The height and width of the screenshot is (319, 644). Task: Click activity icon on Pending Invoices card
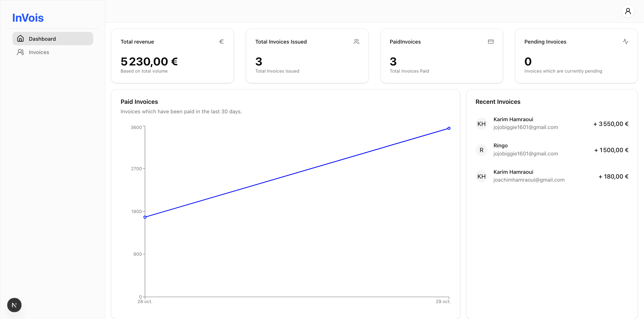click(x=625, y=41)
